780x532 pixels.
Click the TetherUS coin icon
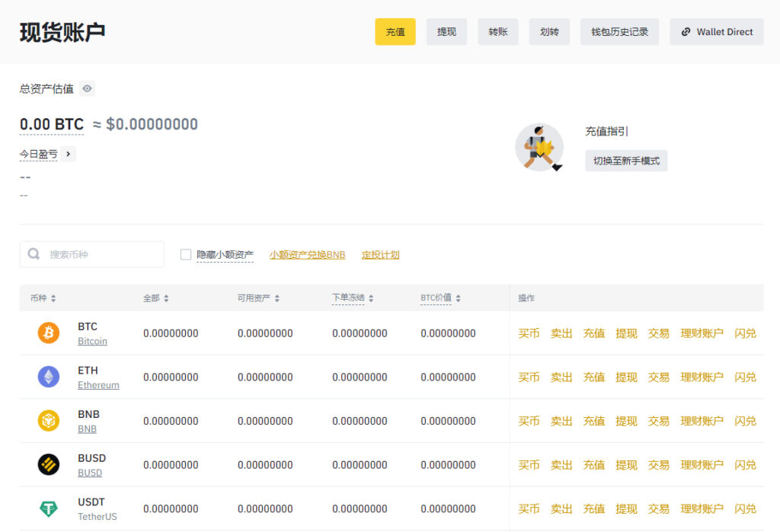coord(49,508)
